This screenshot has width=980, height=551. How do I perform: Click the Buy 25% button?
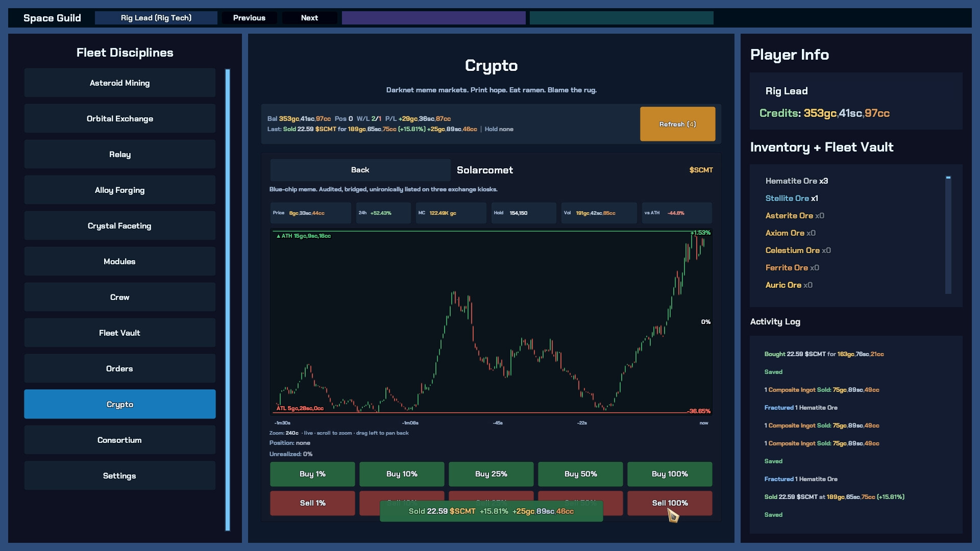pos(491,474)
